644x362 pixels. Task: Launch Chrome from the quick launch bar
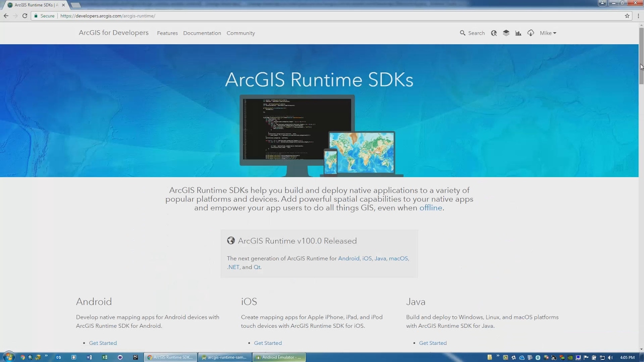pyautogui.click(x=23, y=357)
